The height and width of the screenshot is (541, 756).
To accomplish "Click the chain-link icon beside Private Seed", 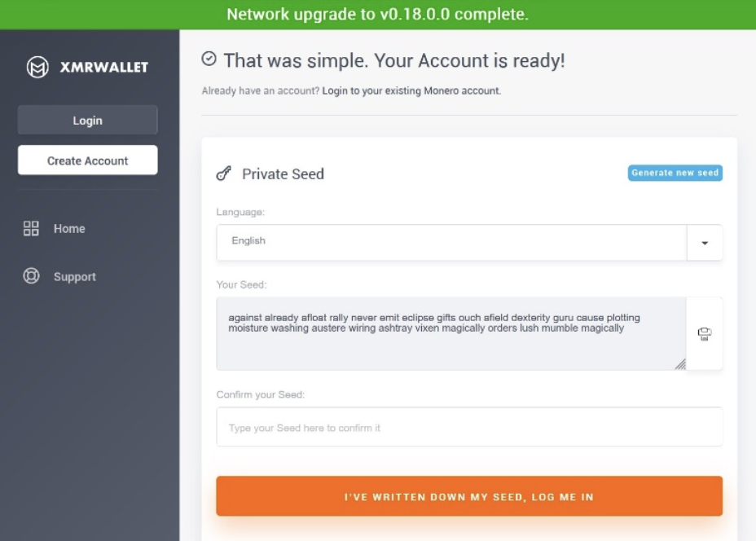I will click(x=222, y=173).
